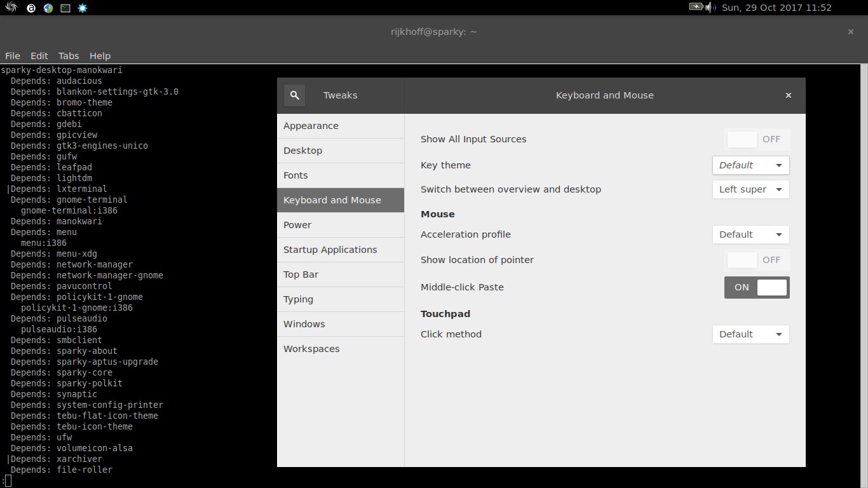The image size is (868, 488).
Task: Toggle Show All Input Sources switch
Action: (x=757, y=139)
